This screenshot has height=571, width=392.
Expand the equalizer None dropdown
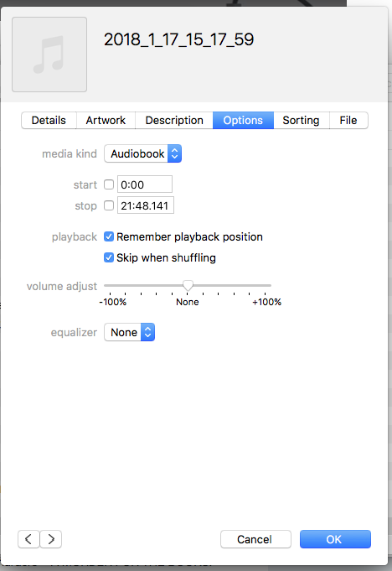tap(130, 332)
